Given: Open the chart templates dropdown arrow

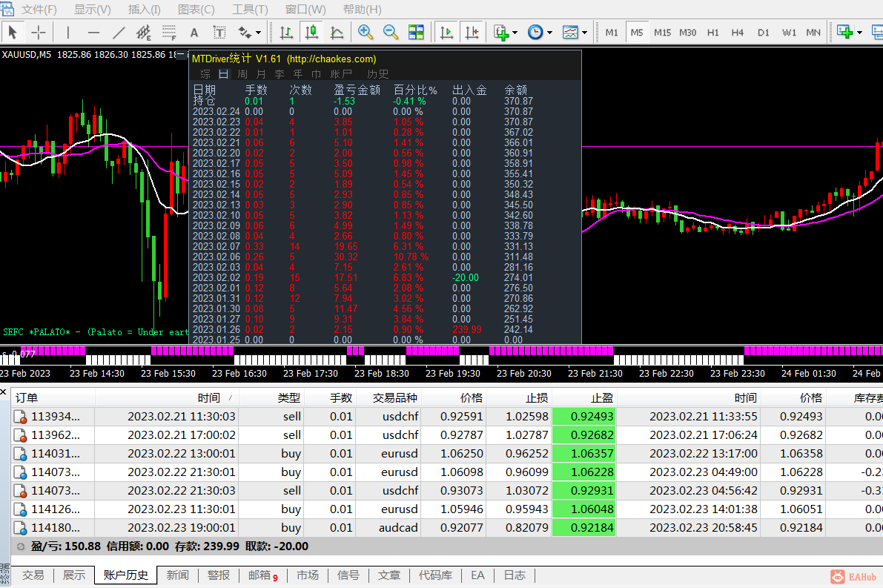Looking at the screenshot, I should tap(584, 33).
